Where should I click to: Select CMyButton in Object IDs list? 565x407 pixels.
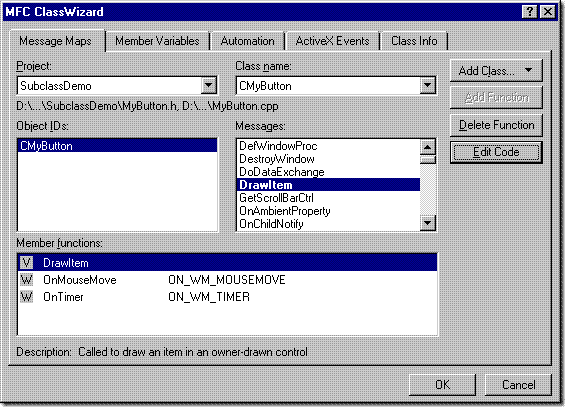tap(117, 146)
